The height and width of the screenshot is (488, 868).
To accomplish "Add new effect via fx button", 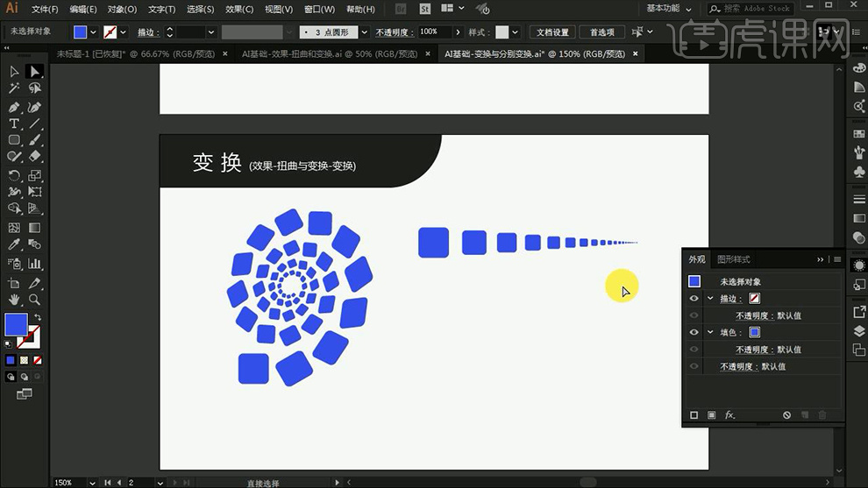I will click(729, 415).
